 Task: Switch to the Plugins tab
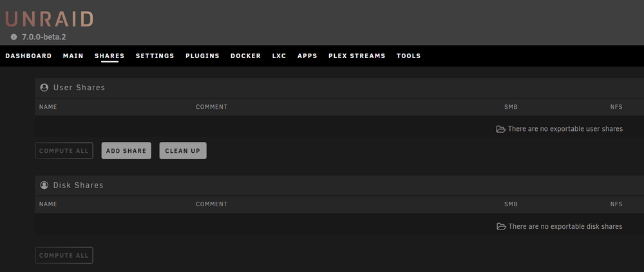[x=202, y=56]
